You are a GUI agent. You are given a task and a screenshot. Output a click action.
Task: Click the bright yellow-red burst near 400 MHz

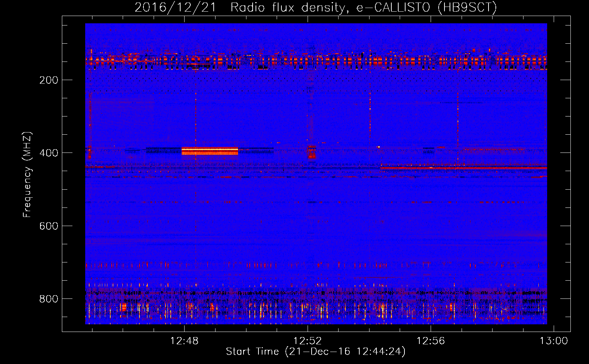pyautogui.click(x=210, y=151)
